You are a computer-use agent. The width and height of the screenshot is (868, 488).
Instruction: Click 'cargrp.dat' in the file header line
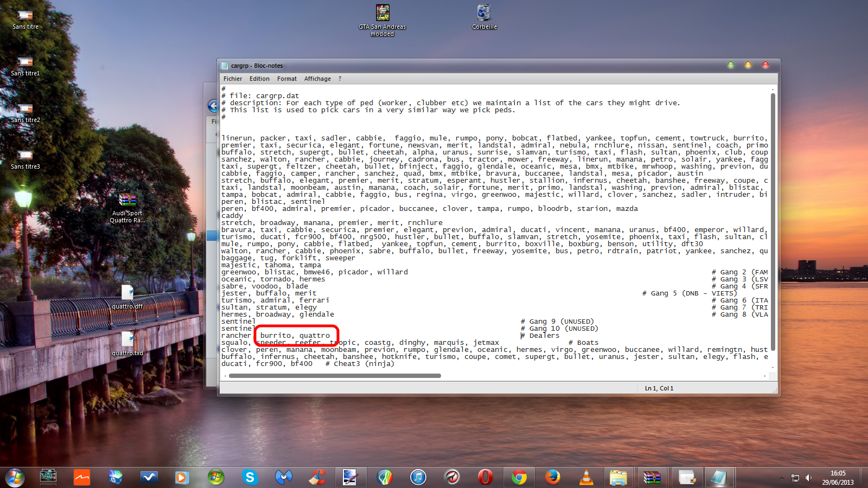click(278, 96)
